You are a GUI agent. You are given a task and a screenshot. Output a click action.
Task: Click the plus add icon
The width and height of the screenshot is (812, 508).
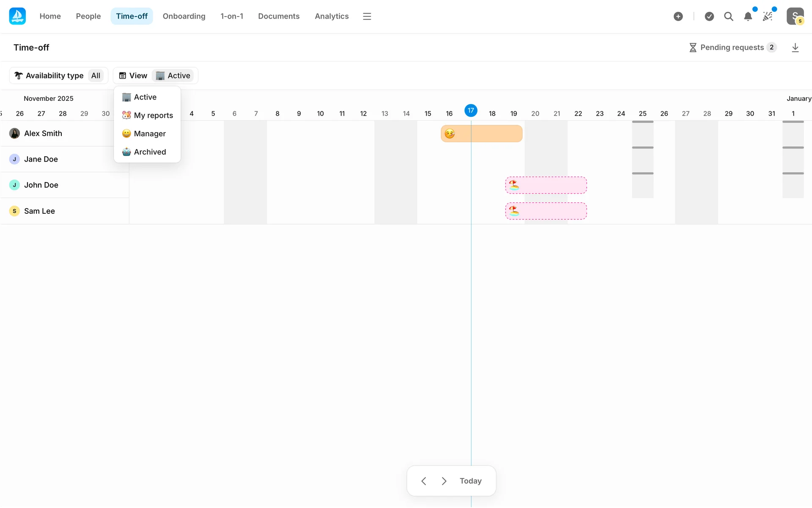coord(678,17)
